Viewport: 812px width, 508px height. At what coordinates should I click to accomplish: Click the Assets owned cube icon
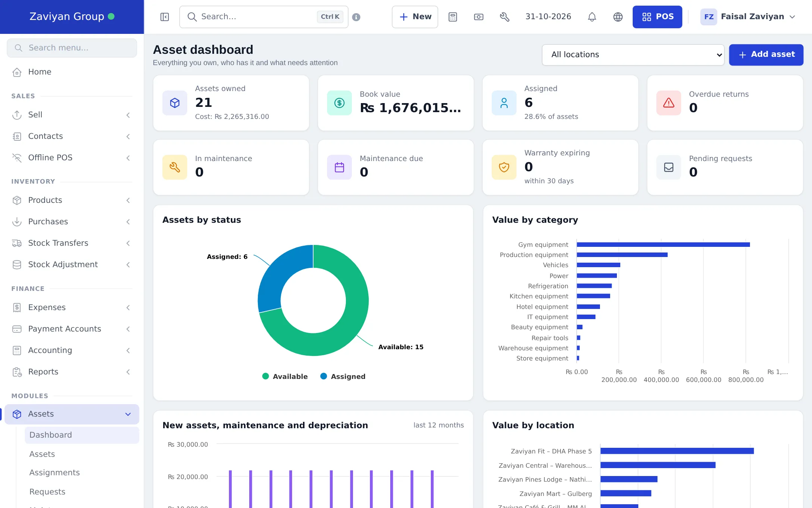(175, 103)
